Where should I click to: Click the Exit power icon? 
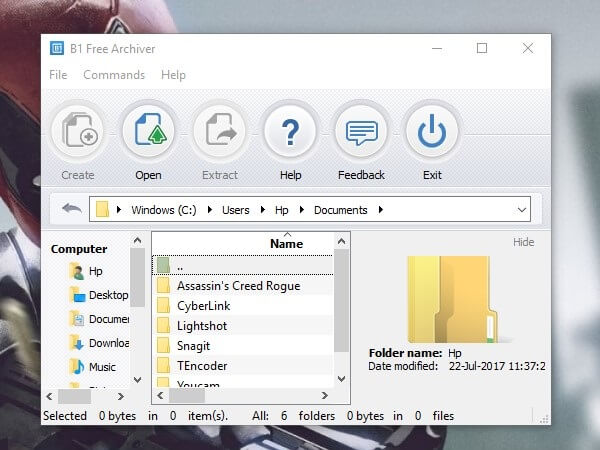(x=432, y=131)
